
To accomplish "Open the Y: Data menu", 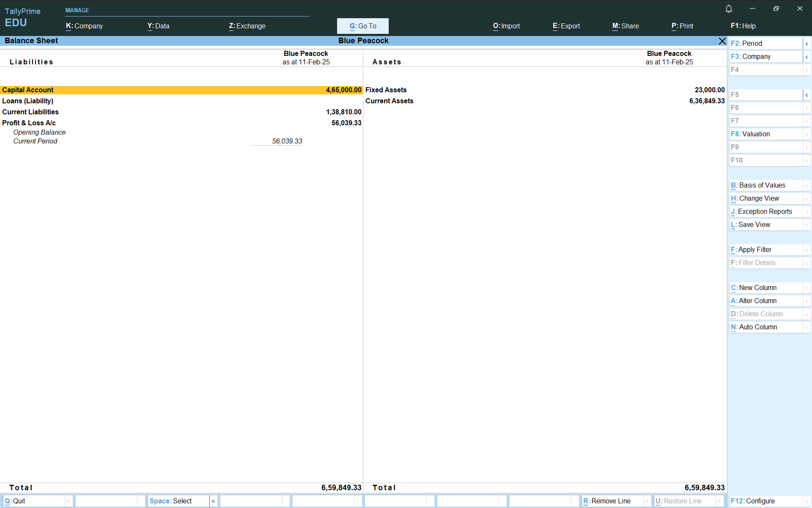I will pos(158,26).
